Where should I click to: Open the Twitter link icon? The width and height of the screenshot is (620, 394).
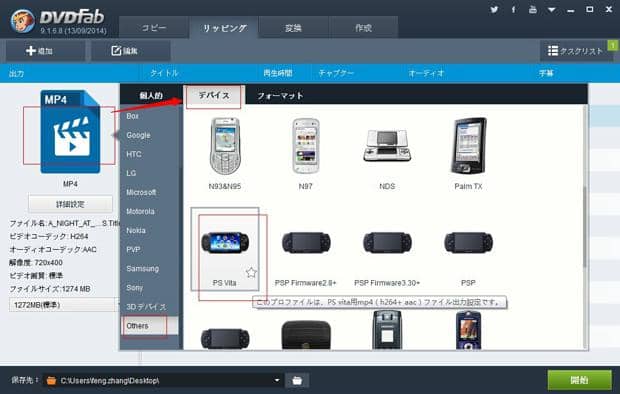[x=494, y=9]
